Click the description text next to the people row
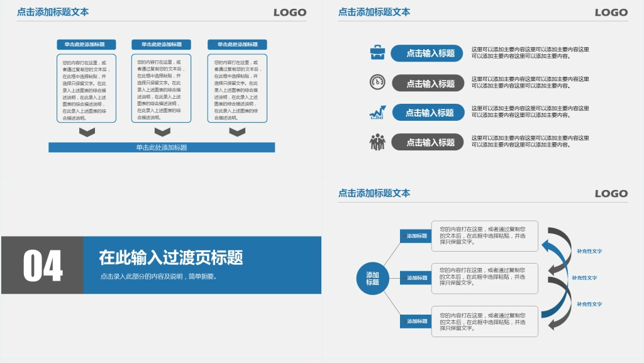Image resolution: width=644 pixels, height=363 pixels. coord(530,142)
